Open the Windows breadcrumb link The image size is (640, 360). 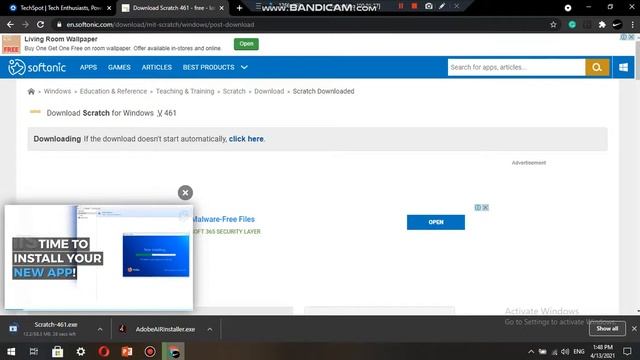tap(57, 91)
